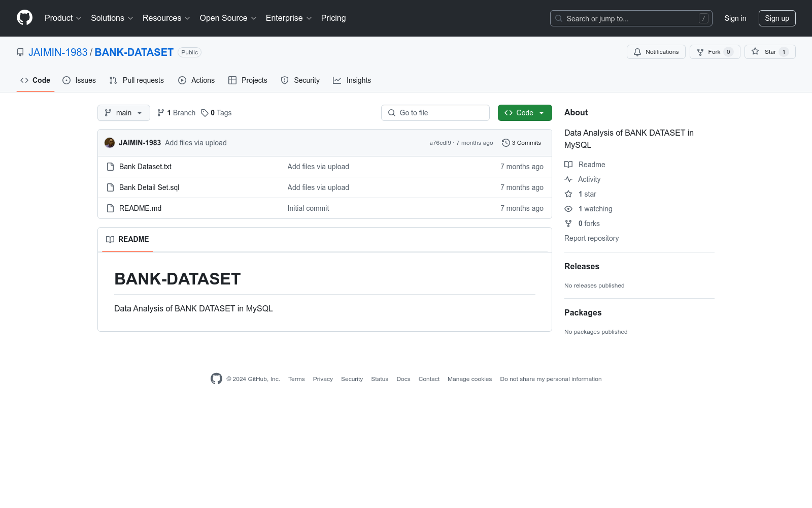
Task: View the Insights tab
Action: coord(352,80)
